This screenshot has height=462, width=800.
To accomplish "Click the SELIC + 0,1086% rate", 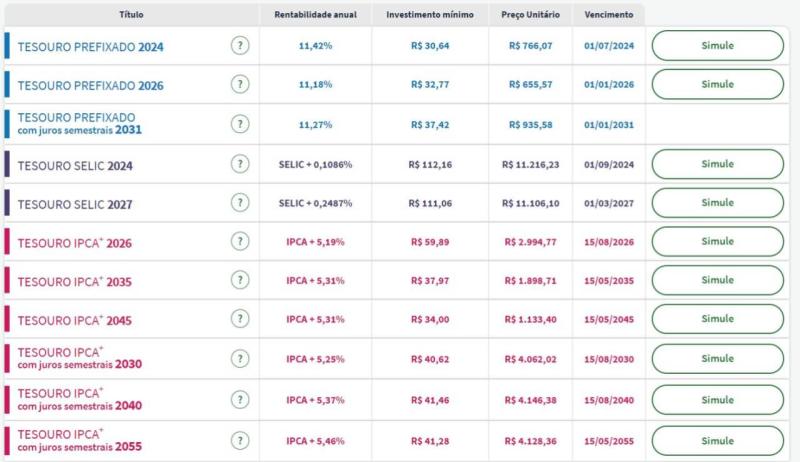I will [x=315, y=165].
